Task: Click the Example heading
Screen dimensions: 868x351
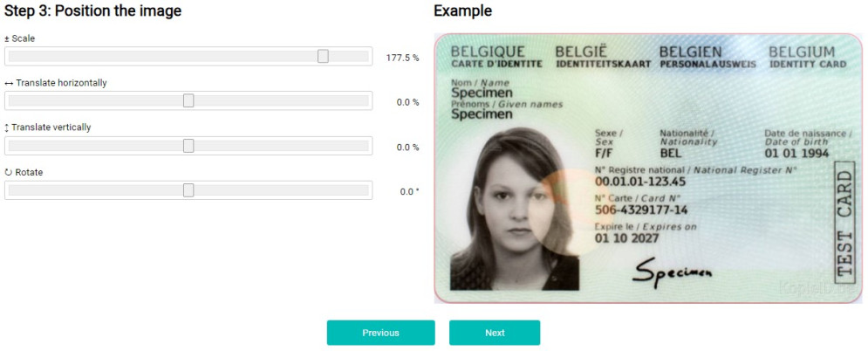Action: click(462, 10)
